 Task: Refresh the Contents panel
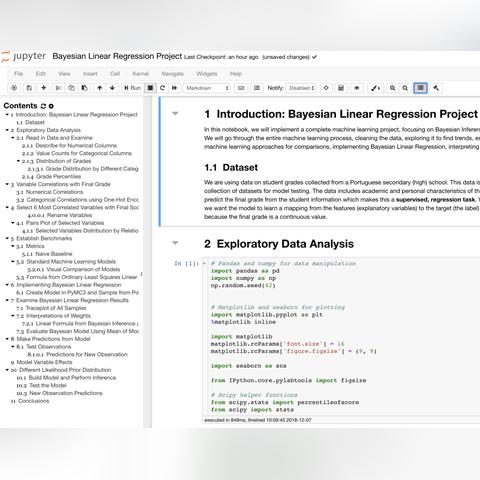pyautogui.click(x=43, y=106)
